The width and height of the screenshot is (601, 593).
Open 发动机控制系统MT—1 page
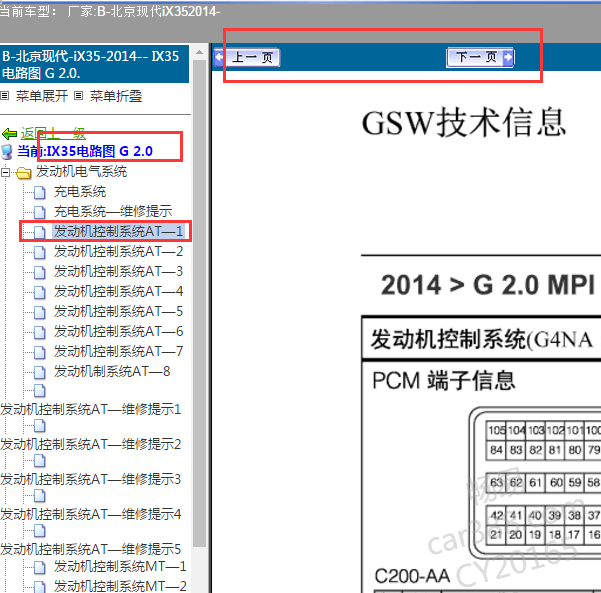(120, 566)
